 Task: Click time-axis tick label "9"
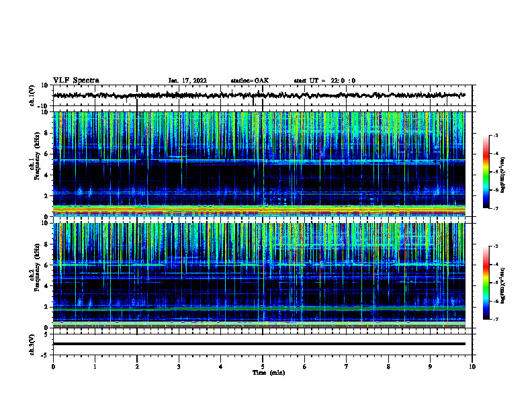[x=430, y=367]
